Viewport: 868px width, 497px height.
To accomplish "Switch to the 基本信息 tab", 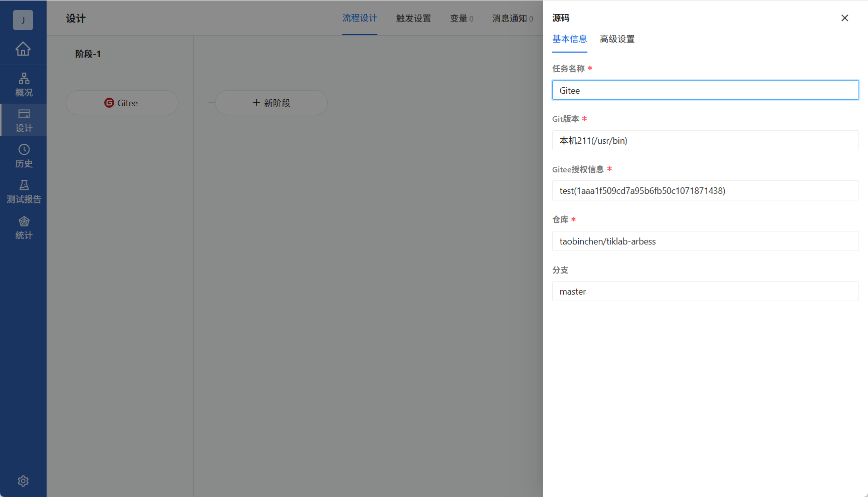I will tap(570, 39).
